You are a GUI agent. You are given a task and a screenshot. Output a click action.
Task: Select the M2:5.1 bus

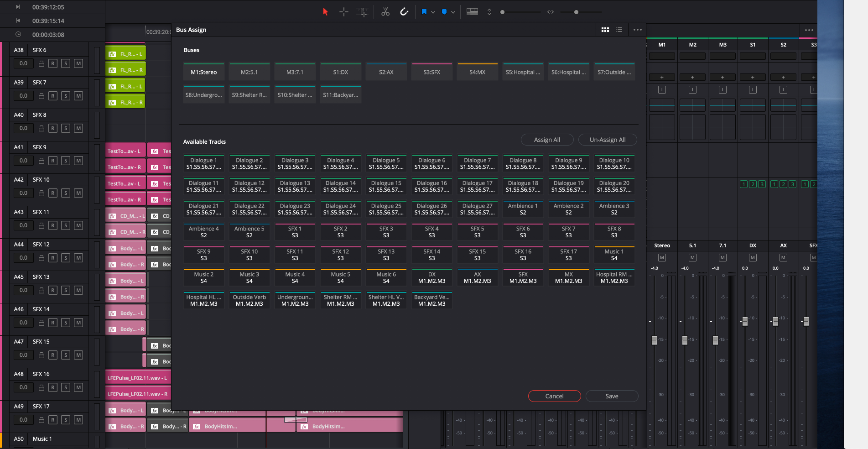(249, 72)
